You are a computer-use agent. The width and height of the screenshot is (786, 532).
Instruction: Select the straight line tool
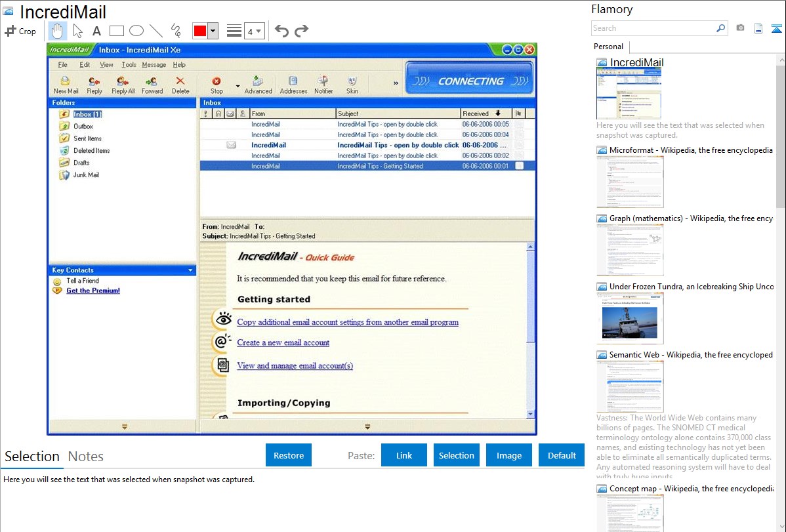[x=156, y=31]
